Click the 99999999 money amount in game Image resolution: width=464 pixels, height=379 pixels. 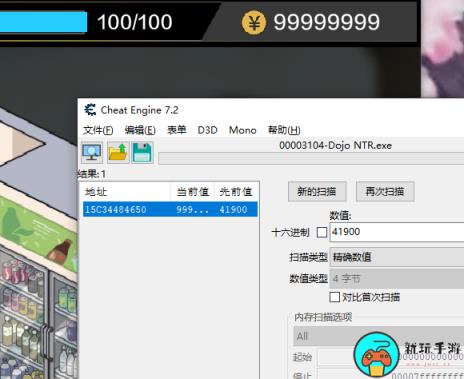point(327,23)
